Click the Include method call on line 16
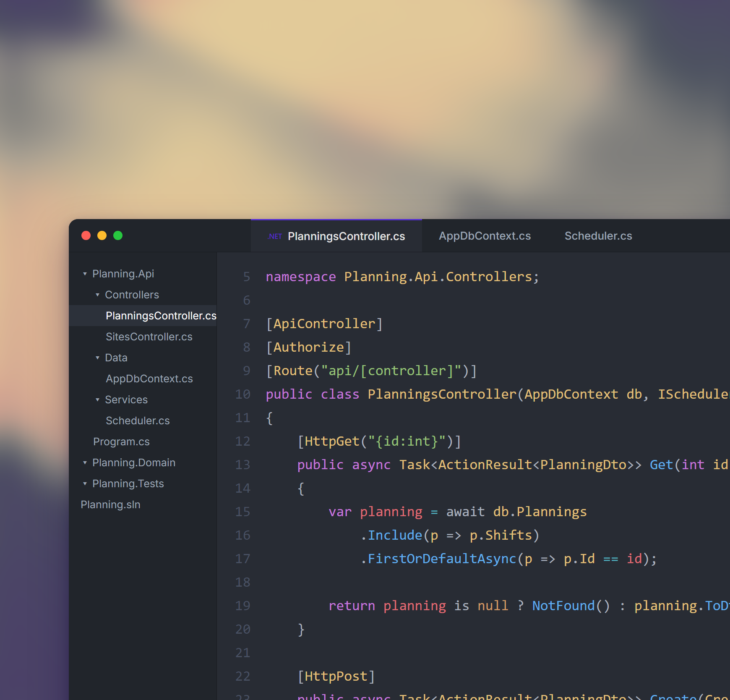730x700 pixels. click(395, 535)
